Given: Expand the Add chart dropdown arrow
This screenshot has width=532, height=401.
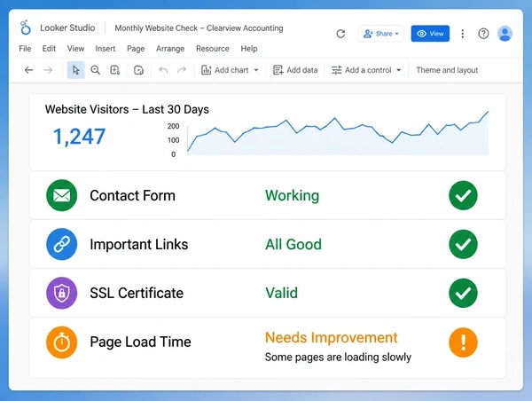Looking at the screenshot, I should click(256, 70).
